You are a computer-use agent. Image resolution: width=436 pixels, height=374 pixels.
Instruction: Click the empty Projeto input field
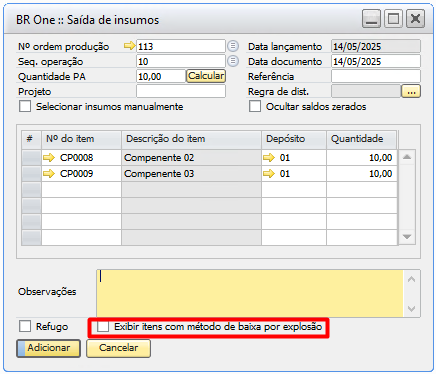click(x=181, y=91)
